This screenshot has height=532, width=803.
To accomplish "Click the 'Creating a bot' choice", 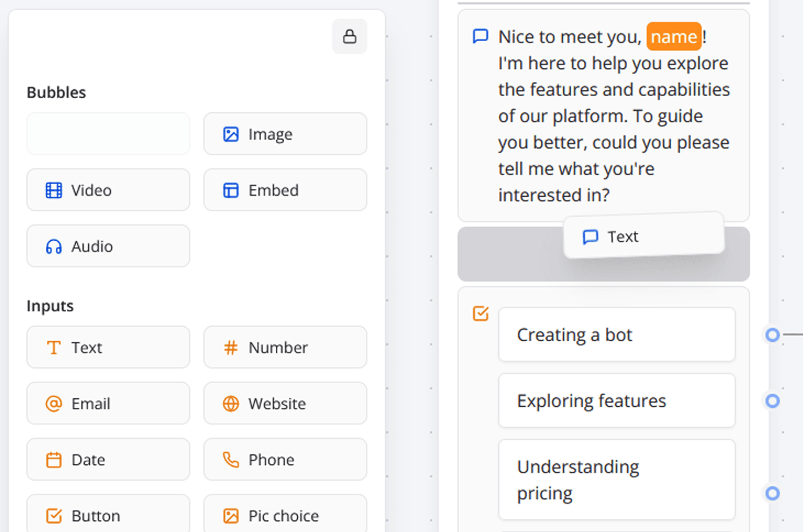I will click(616, 335).
